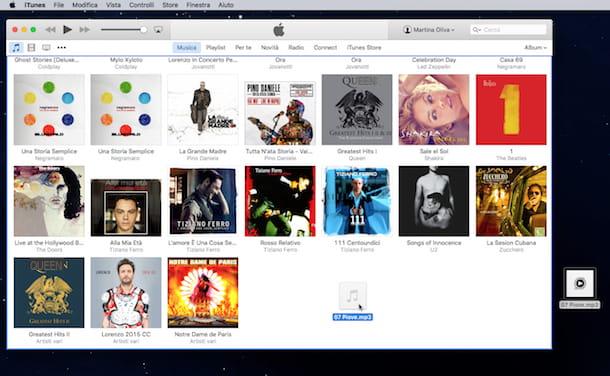The height and width of the screenshot is (376, 610).
Task: Select the Music library note icon
Action: click(x=16, y=47)
